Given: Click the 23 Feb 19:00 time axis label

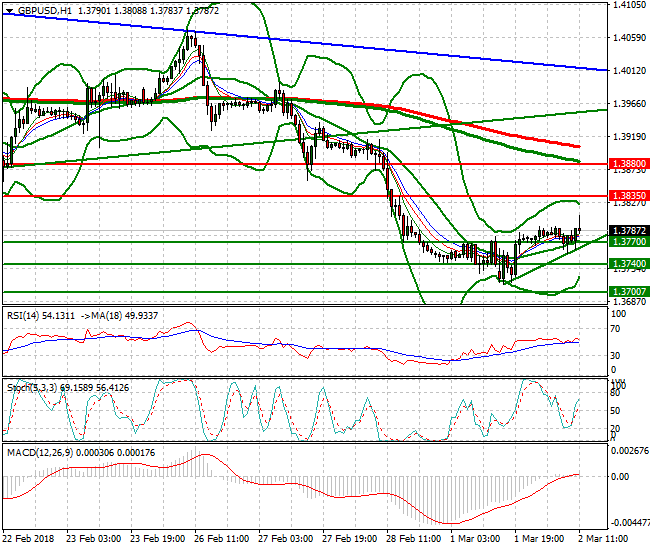Looking at the screenshot, I should click(x=158, y=539).
